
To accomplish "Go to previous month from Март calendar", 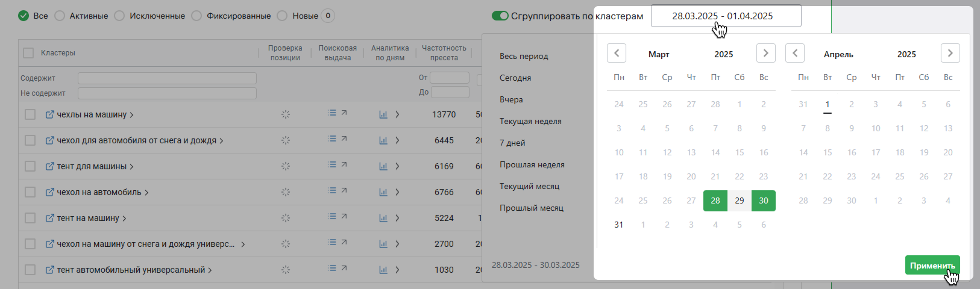I will pos(617,53).
